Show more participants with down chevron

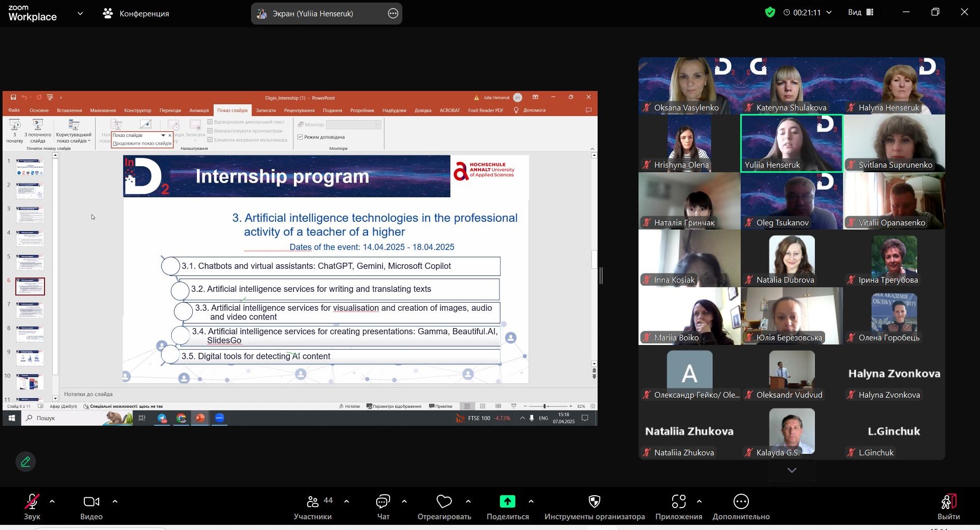click(791, 470)
